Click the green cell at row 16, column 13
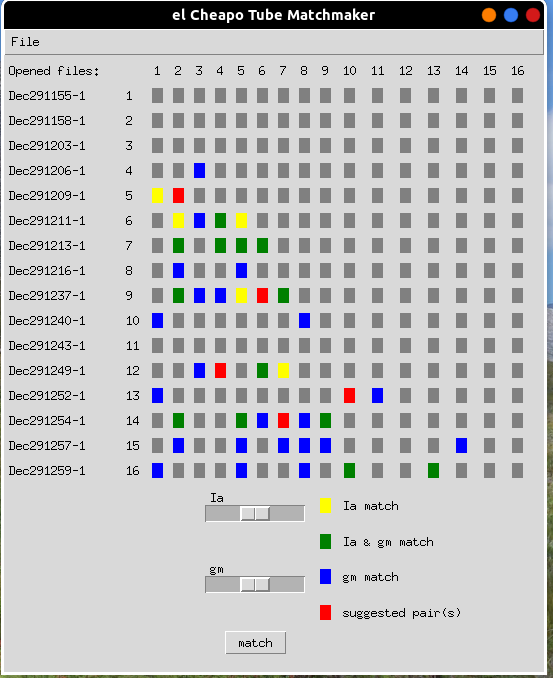The height and width of the screenshot is (678, 553). 434,470
